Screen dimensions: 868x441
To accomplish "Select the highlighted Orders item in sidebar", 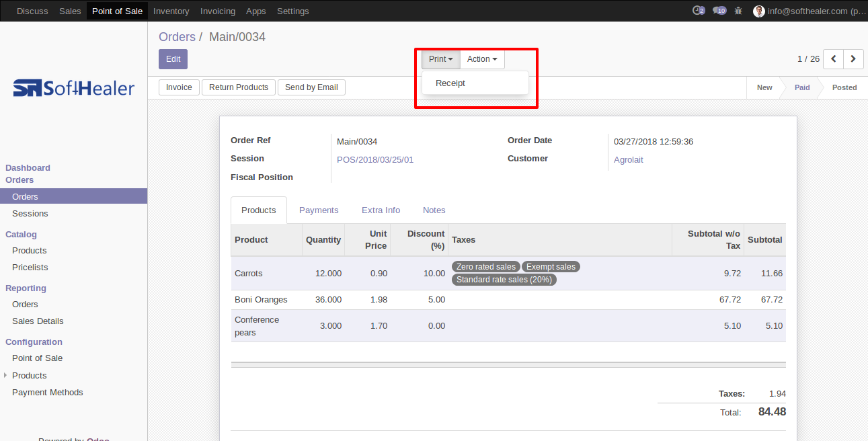I will (x=74, y=196).
